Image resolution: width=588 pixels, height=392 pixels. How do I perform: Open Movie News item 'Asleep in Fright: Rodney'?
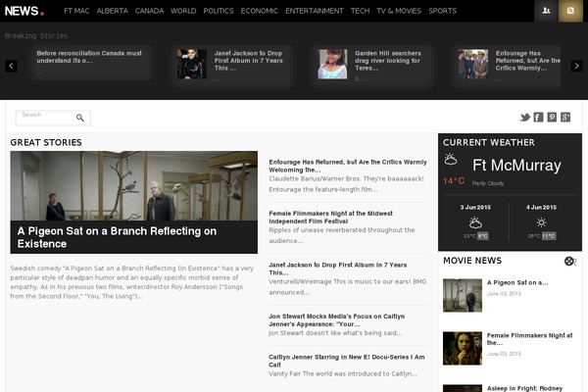coord(524,388)
